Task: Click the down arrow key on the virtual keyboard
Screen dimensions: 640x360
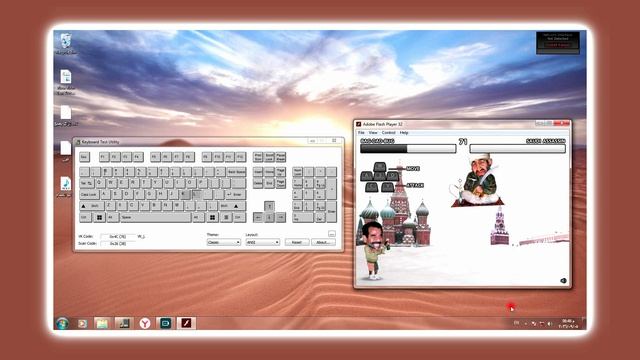Action: [x=269, y=218]
